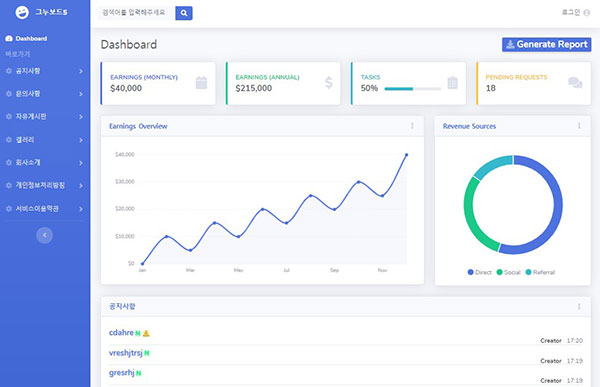Click the Earnings Overview panel title
This screenshot has height=387, width=600.
(138, 126)
